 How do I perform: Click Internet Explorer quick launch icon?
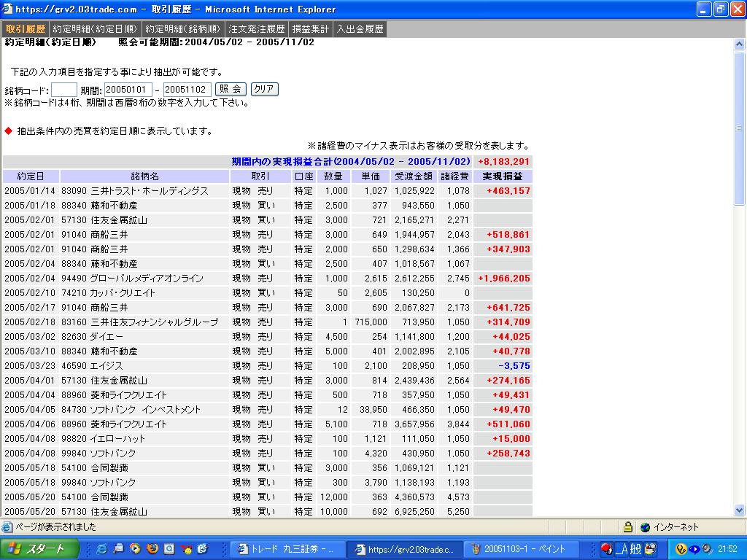pos(101,548)
